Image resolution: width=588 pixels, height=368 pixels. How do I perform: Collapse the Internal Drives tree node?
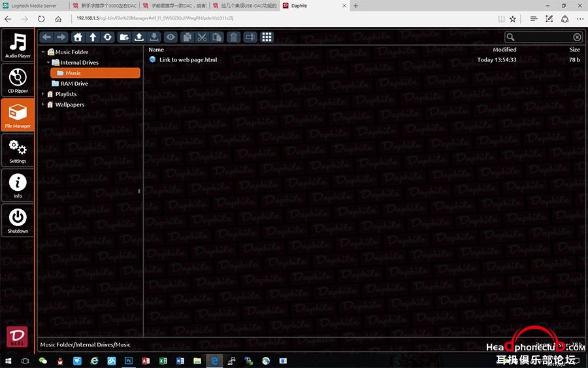tap(48, 62)
